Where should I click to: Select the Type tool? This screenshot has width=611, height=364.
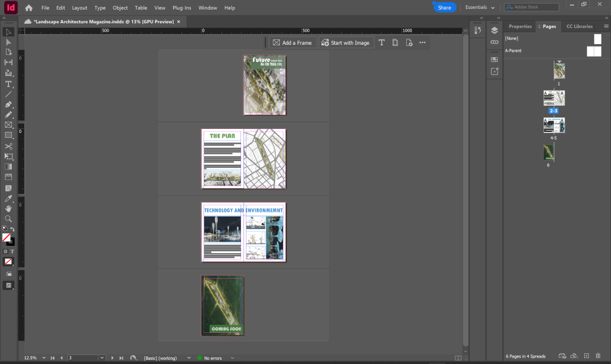point(8,84)
